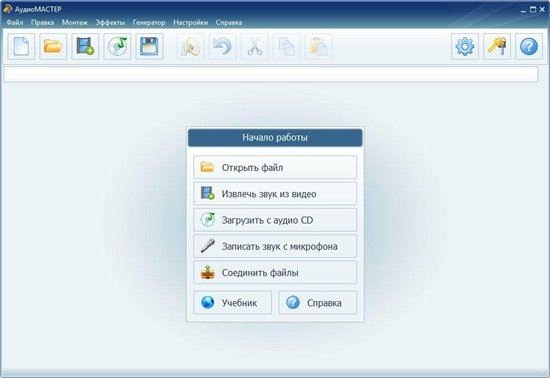Open the Настройки menu
Screen dimensions: 550x378
point(190,22)
